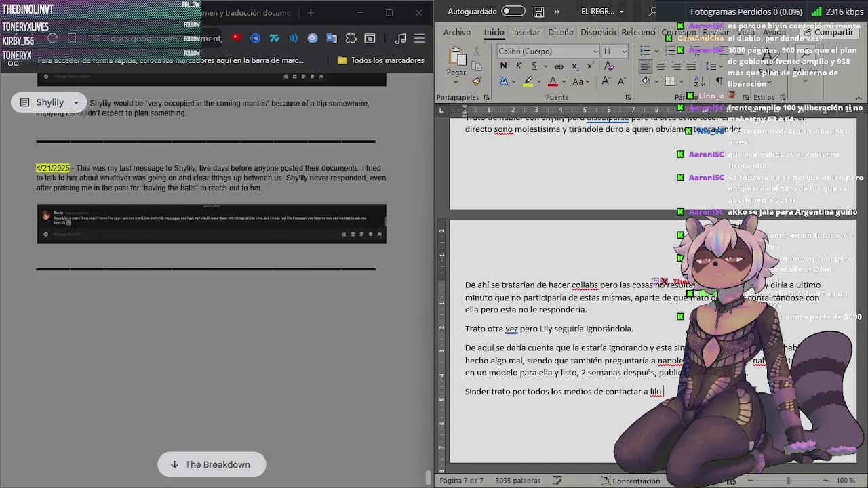Click Página 7 de 7 in status bar

[x=461, y=481]
